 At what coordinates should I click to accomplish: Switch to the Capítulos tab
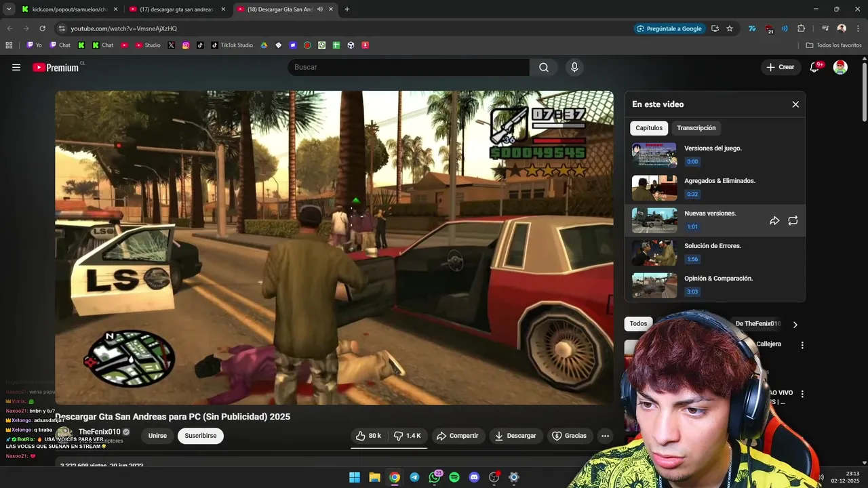[x=649, y=128]
